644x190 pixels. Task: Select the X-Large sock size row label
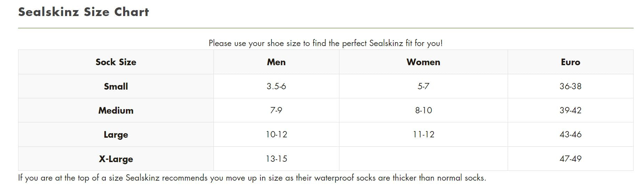(116, 159)
